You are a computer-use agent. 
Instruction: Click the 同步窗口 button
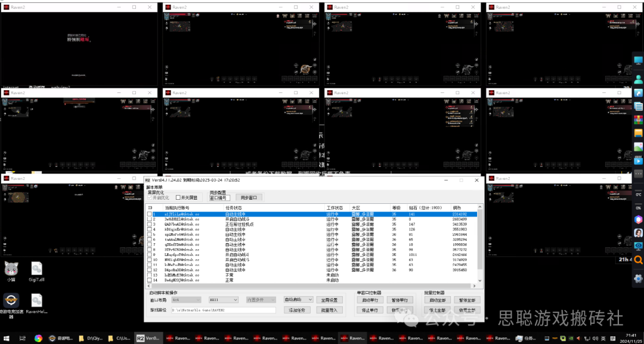tap(249, 197)
